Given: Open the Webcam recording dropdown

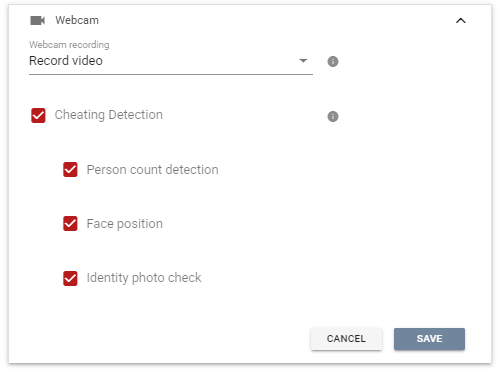Looking at the screenshot, I should (x=171, y=61).
